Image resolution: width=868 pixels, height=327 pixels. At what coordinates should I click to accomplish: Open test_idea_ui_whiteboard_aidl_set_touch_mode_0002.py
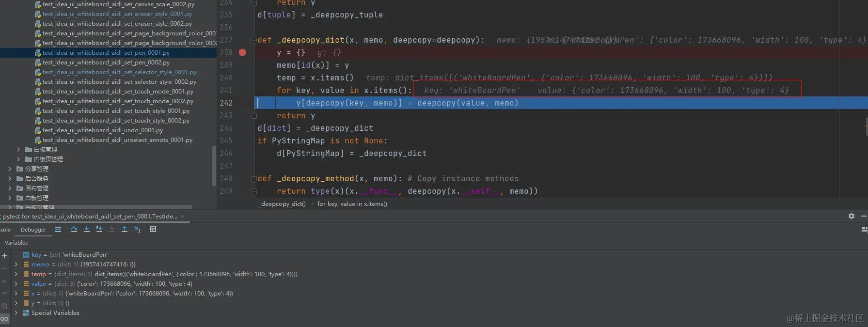click(118, 101)
